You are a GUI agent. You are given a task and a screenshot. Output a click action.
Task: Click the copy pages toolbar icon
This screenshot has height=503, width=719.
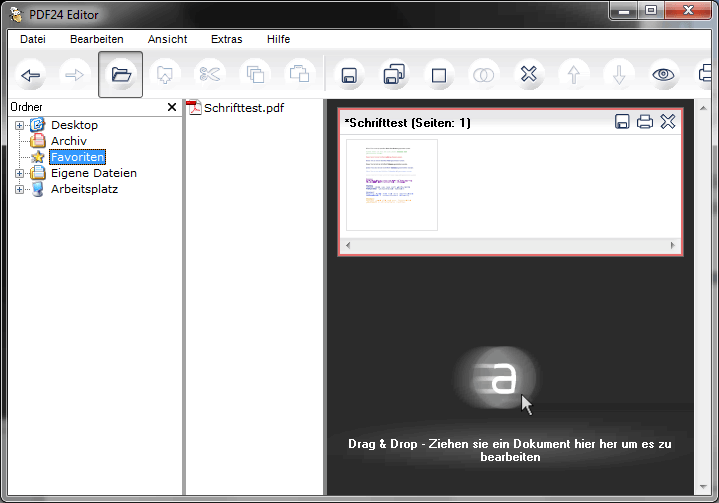pos(255,74)
